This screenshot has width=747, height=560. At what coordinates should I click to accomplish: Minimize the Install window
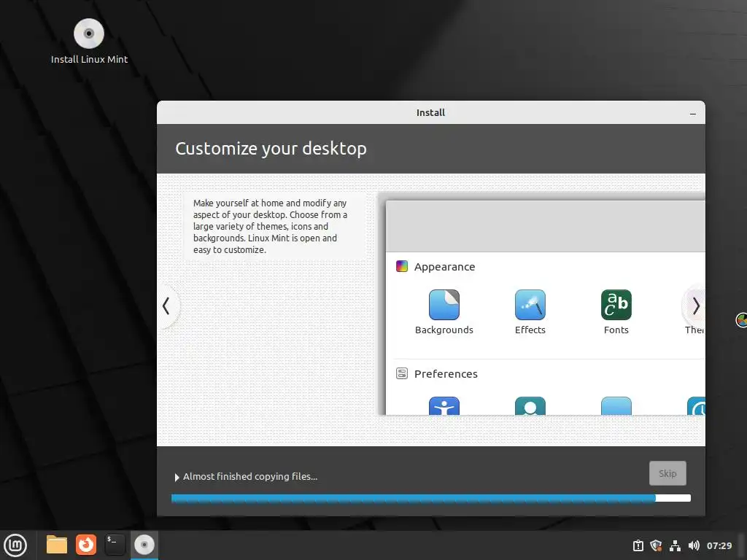click(693, 113)
